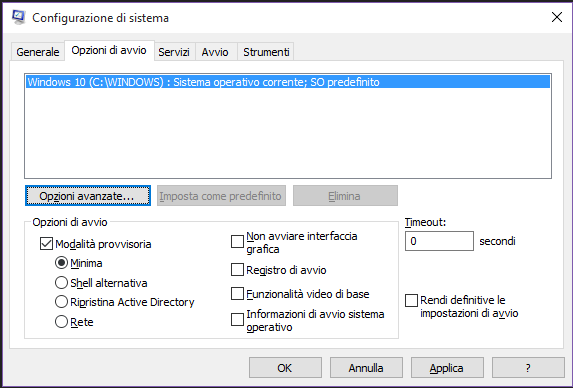The image size is (573, 388).
Task: Tick Informazioni di avvio sistema operativo
Action: pos(237,319)
